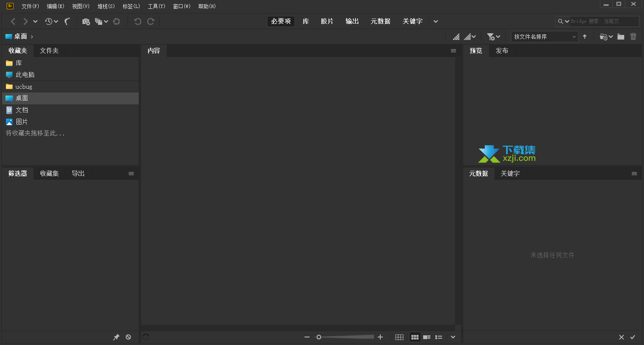Viewport: 644px width, 345px height.
Task: Open the 视图(V) menu
Action: [x=81, y=6]
